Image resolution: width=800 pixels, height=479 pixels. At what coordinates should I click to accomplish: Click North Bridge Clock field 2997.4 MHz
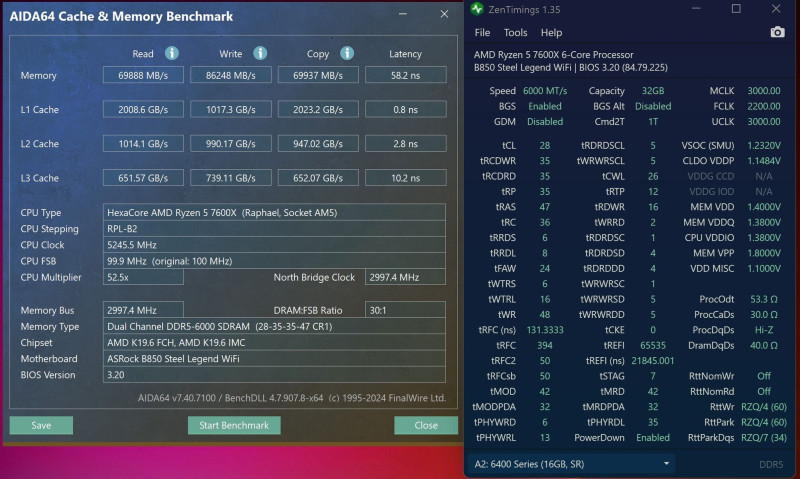click(x=405, y=277)
